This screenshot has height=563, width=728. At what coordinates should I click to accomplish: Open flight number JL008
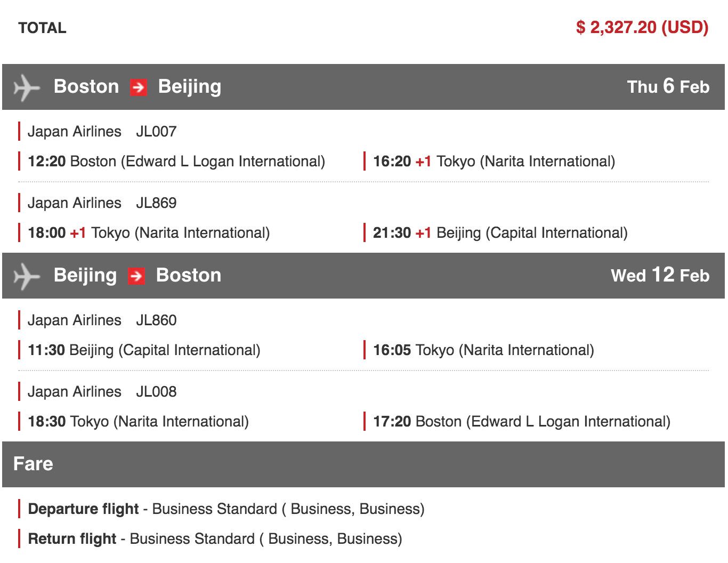pos(156,391)
